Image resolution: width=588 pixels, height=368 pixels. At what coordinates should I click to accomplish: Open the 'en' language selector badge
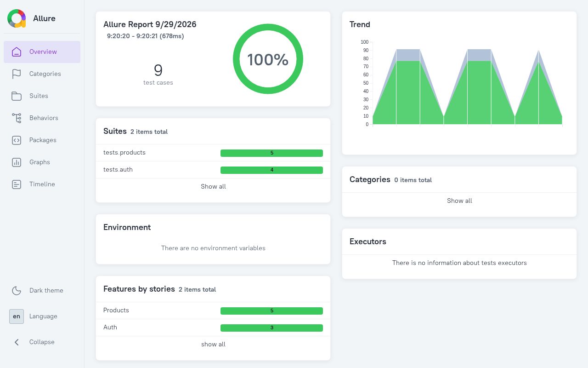17,316
